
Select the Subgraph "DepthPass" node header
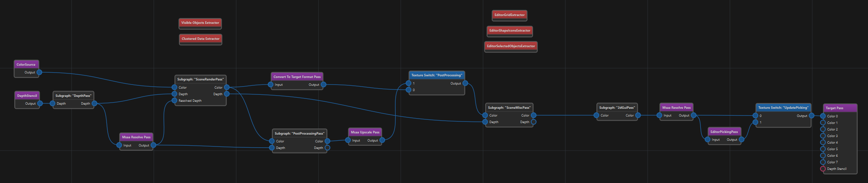coord(73,96)
